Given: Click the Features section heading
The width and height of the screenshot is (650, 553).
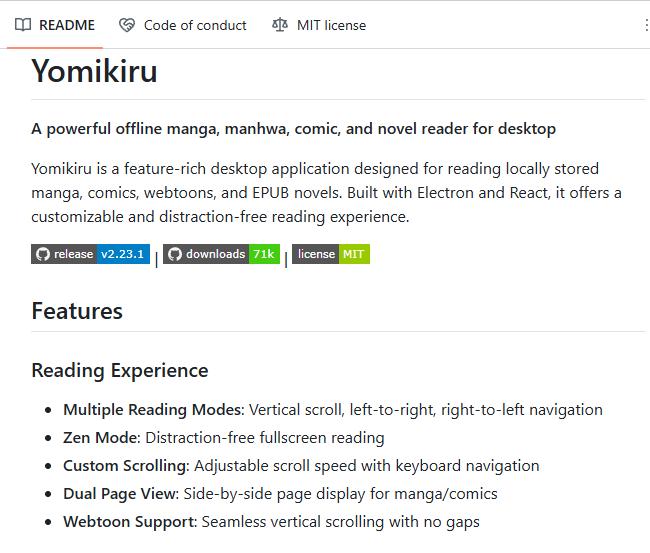Looking at the screenshot, I should coord(77,310).
